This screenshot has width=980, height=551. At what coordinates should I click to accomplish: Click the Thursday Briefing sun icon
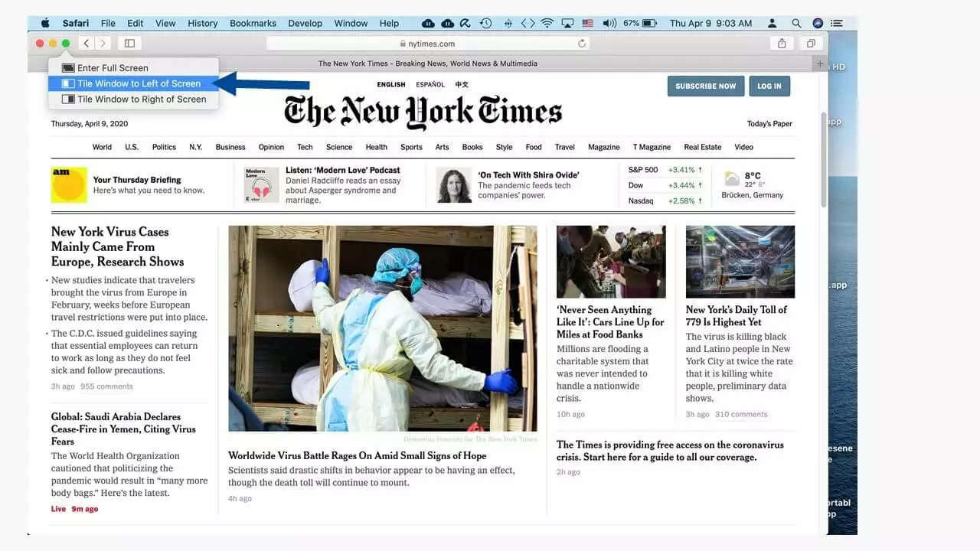[69, 185]
